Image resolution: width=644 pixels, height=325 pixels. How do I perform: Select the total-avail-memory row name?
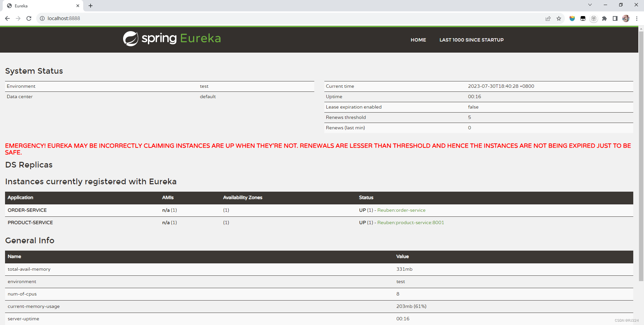click(29, 269)
